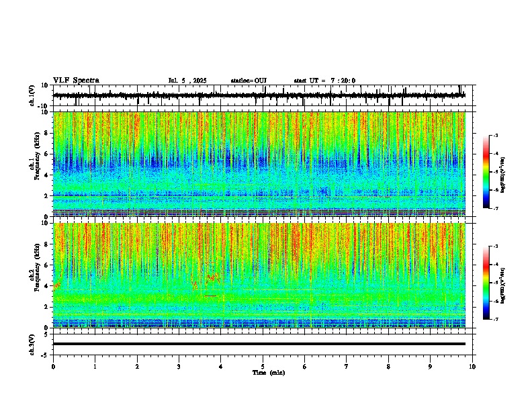Click time axis tick label "7"
The image size is (532, 411).
click(347, 367)
